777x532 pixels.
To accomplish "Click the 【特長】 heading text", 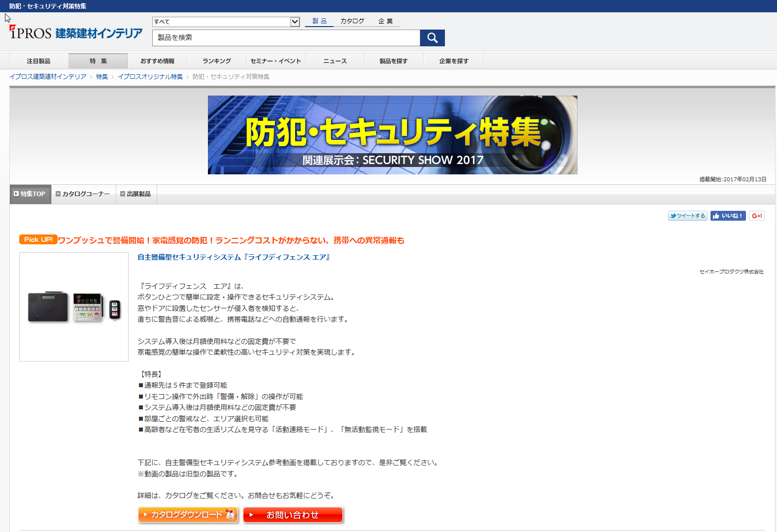I will point(151,374).
